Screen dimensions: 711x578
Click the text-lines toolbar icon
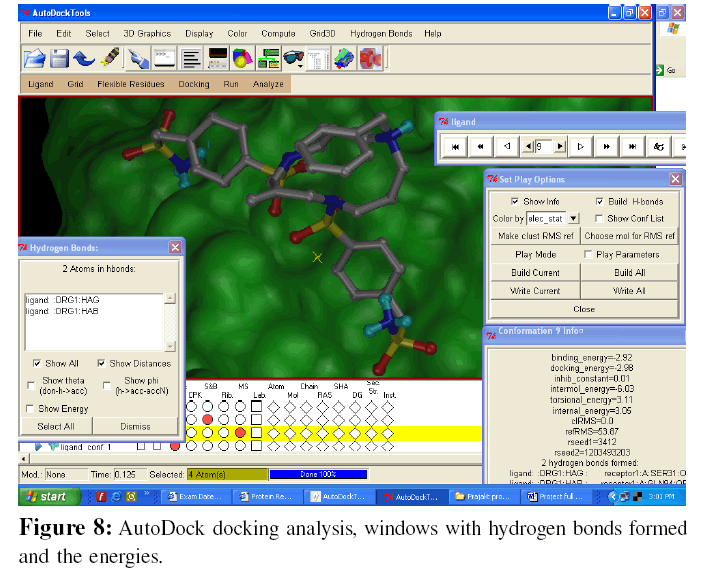click(x=190, y=58)
